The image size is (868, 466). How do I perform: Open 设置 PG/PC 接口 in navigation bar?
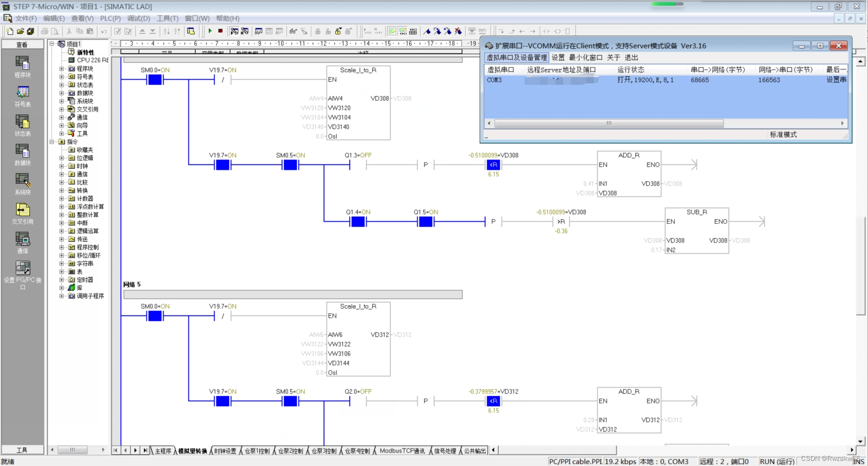coord(23,275)
